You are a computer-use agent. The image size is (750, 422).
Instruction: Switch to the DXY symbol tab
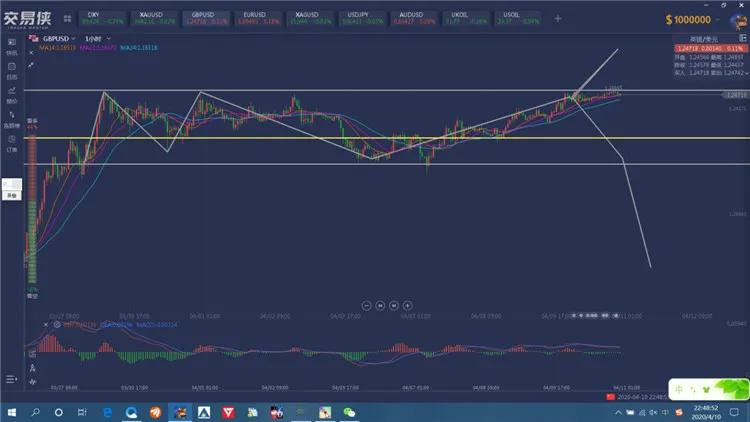[x=103, y=18]
